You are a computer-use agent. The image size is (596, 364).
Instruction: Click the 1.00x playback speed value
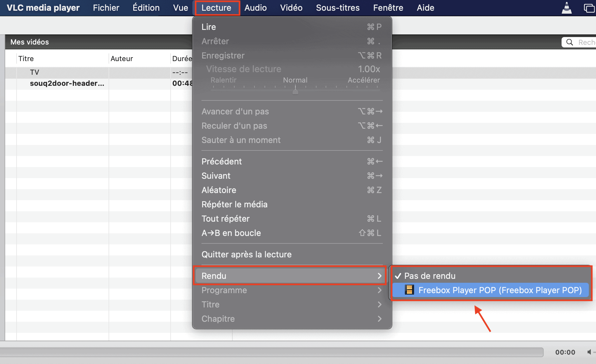[369, 69]
